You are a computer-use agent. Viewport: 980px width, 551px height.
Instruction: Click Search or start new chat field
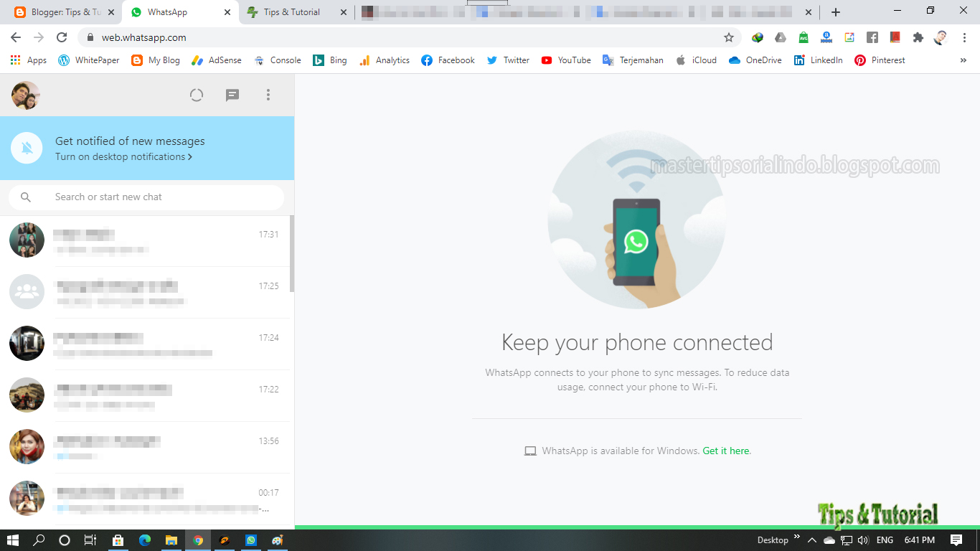(146, 197)
